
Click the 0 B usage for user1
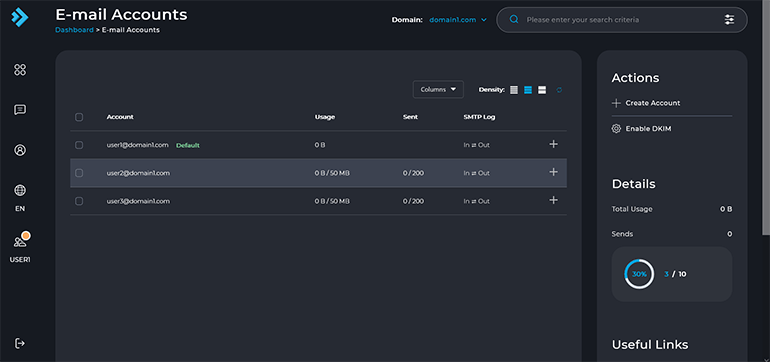[320, 145]
